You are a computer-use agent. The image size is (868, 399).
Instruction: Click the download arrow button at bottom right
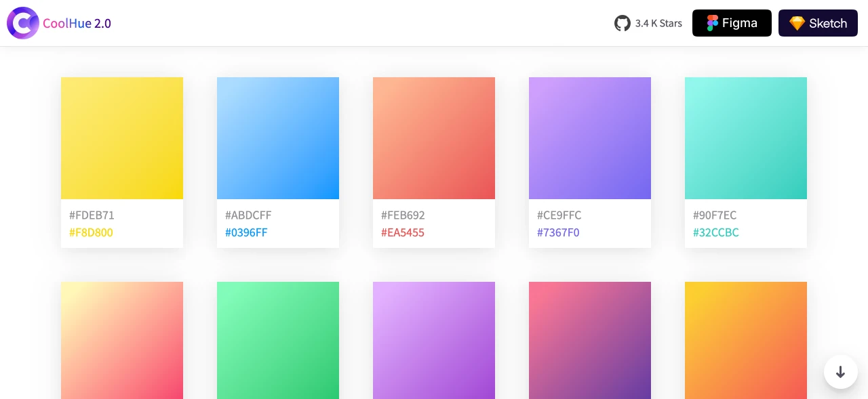coord(840,372)
